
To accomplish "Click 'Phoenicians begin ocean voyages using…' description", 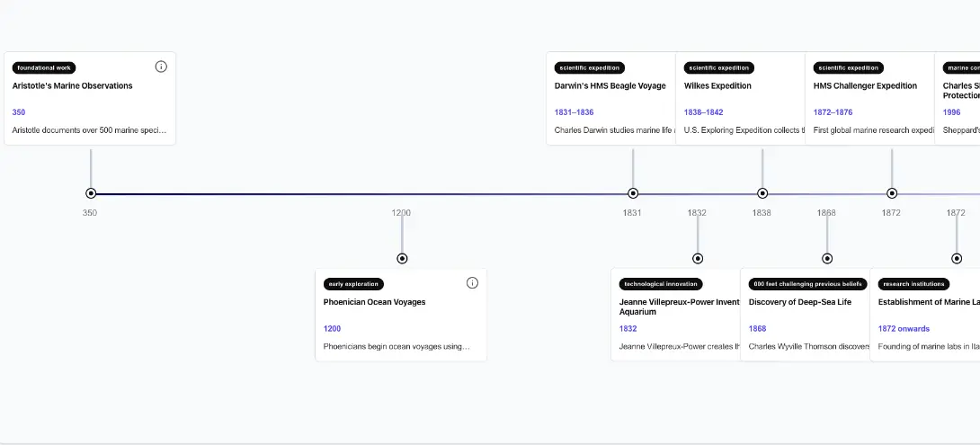I will [x=396, y=347].
